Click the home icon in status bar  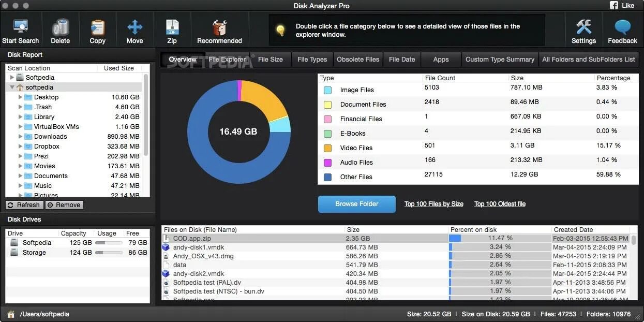(11, 314)
